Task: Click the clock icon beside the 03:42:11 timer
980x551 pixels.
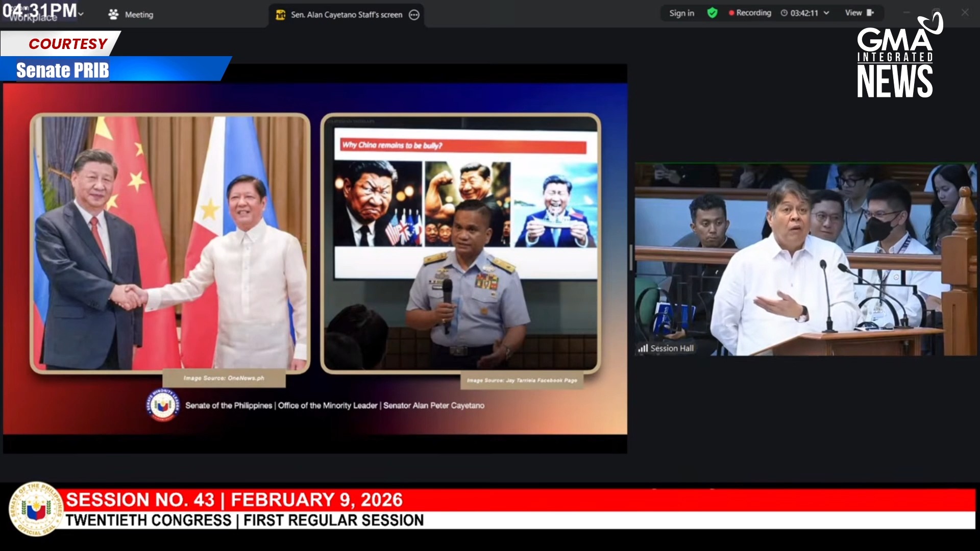Action: point(784,13)
